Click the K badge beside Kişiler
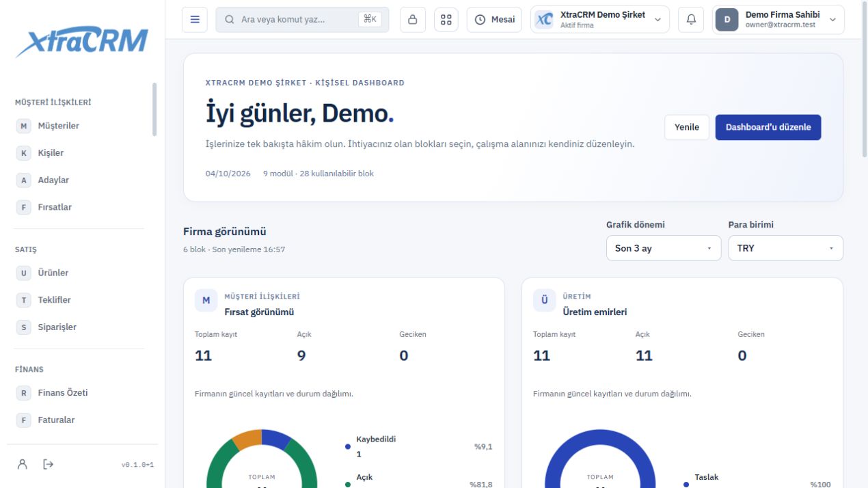Screen dimensions: 868x488 [x=24, y=153]
